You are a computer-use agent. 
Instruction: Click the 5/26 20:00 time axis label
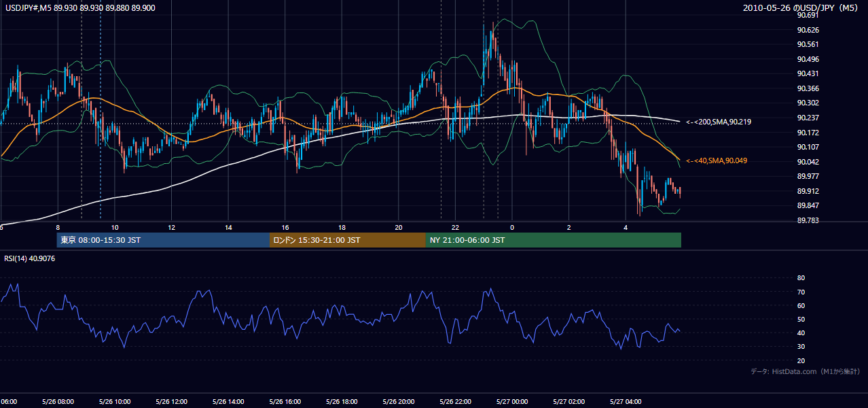[398, 402]
